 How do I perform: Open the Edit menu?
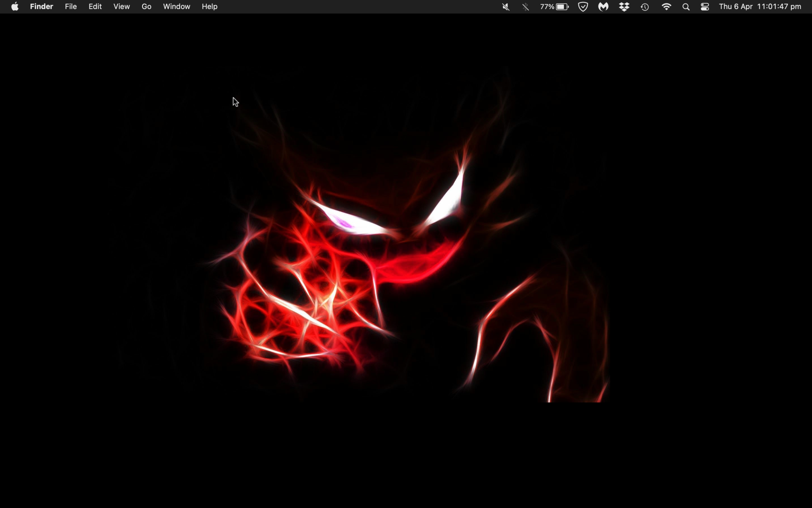click(95, 7)
